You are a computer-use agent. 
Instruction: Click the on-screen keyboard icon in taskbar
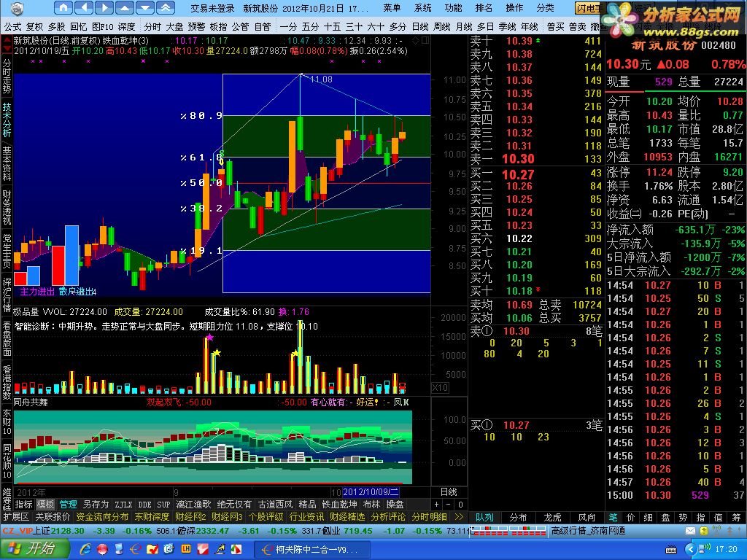click(x=671, y=550)
